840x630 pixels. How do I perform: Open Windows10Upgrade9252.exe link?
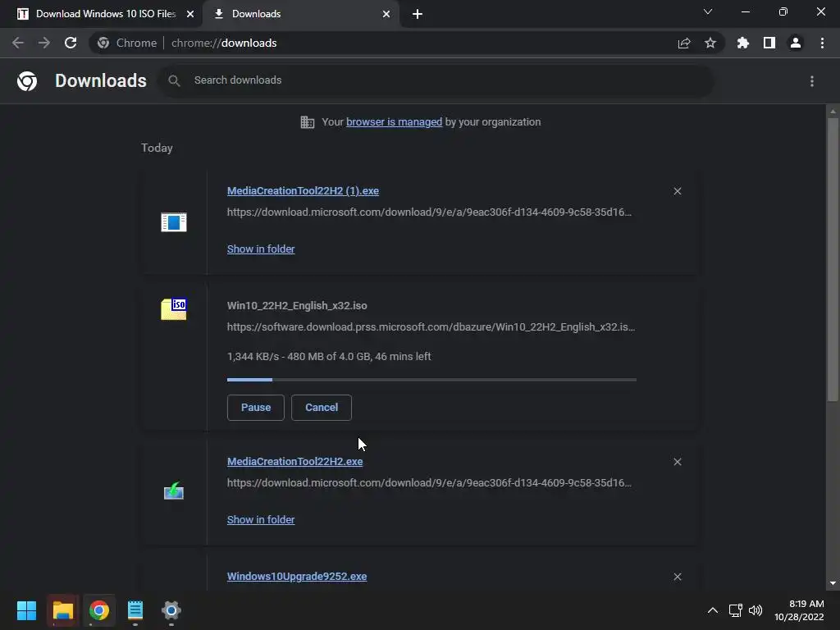click(297, 577)
